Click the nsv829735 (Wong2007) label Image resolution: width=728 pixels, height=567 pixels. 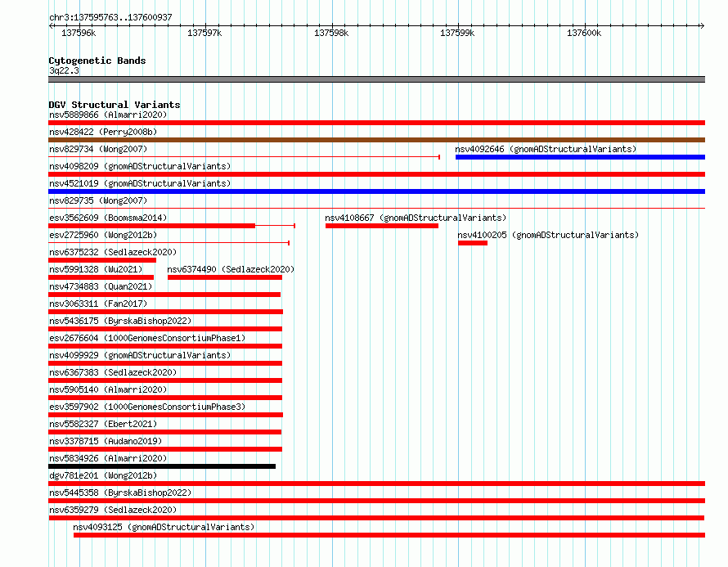click(98, 200)
